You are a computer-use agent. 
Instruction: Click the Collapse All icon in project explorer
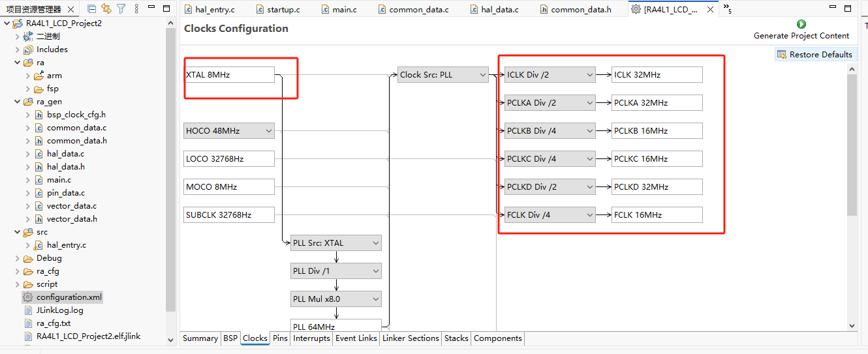coord(91,9)
